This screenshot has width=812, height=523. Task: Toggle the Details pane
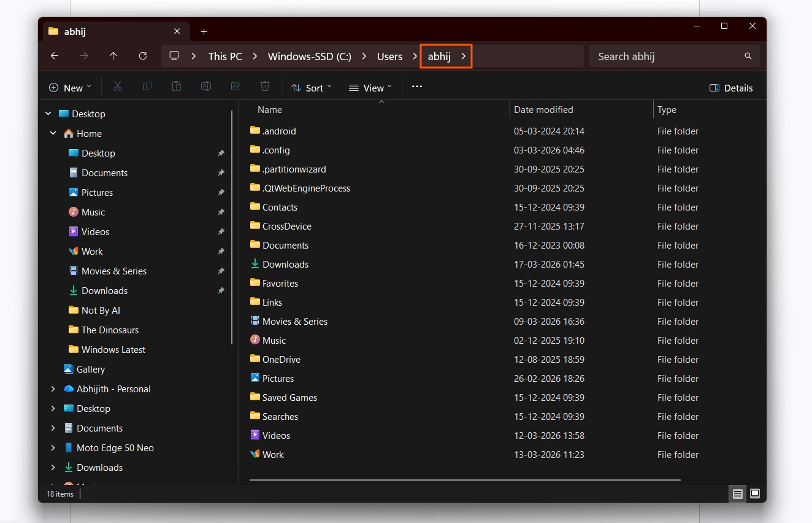point(731,88)
